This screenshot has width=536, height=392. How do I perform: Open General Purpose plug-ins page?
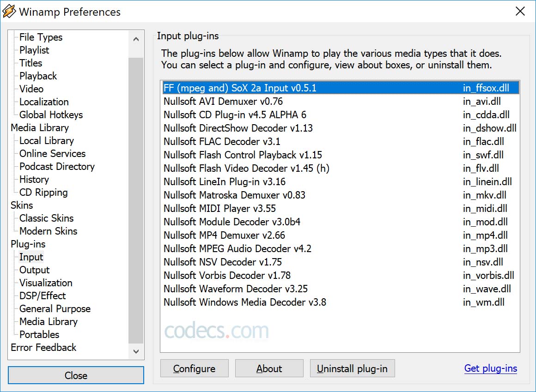[55, 309]
